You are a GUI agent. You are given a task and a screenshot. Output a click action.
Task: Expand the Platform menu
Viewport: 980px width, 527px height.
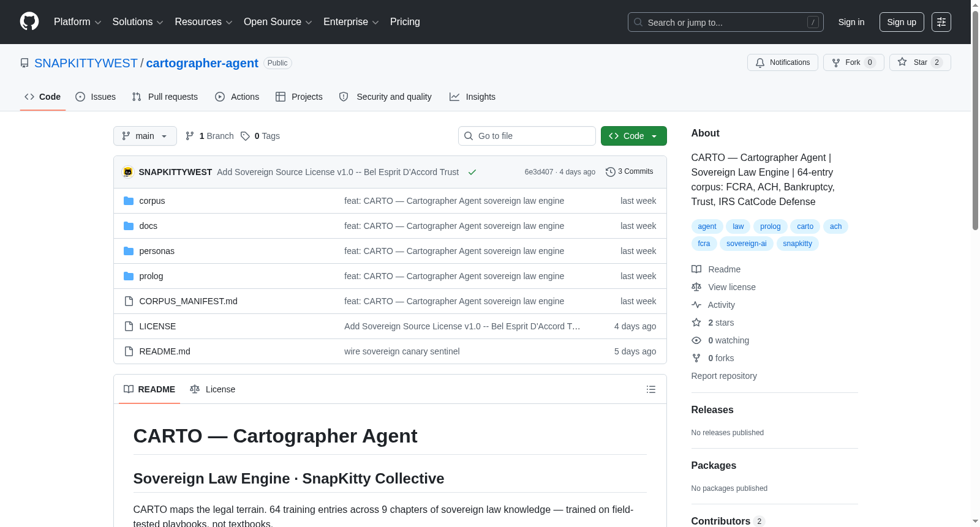point(77,22)
